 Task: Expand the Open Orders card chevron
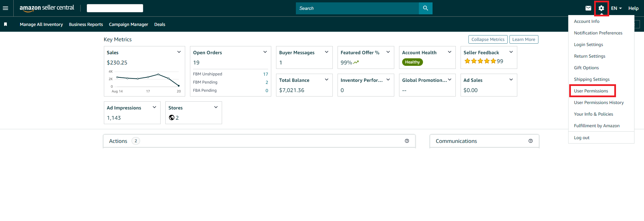coord(265,52)
